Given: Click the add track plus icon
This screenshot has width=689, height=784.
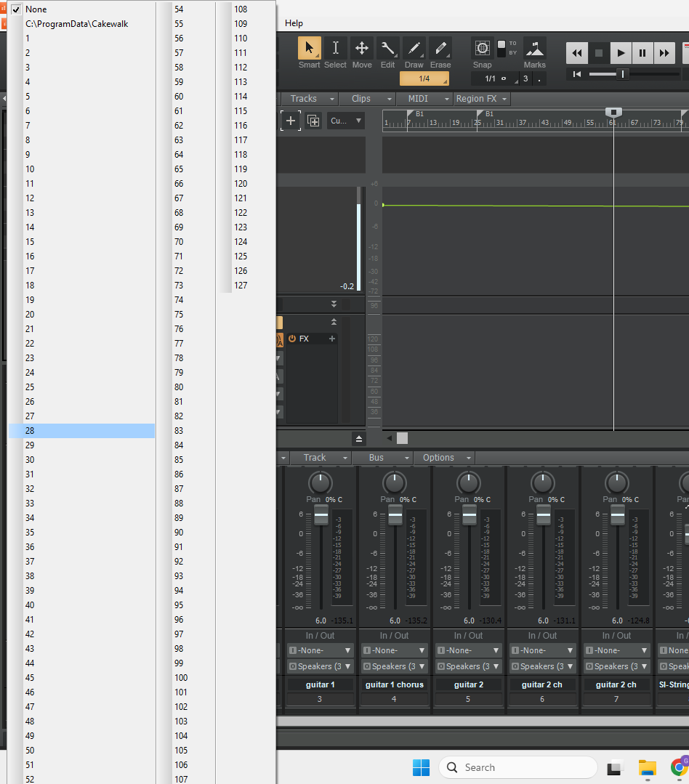Looking at the screenshot, I should 291,121.
